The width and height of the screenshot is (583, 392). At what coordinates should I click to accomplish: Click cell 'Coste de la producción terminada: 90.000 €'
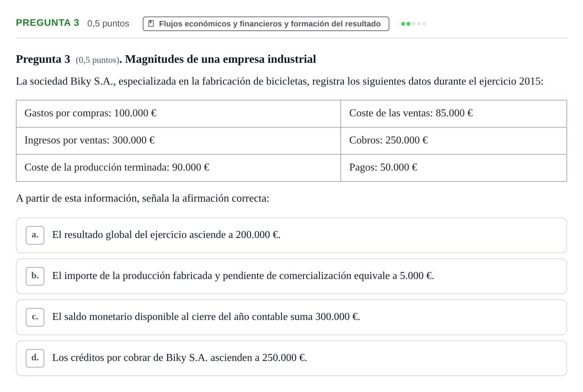pyautogui.click(x=178, y=168)
